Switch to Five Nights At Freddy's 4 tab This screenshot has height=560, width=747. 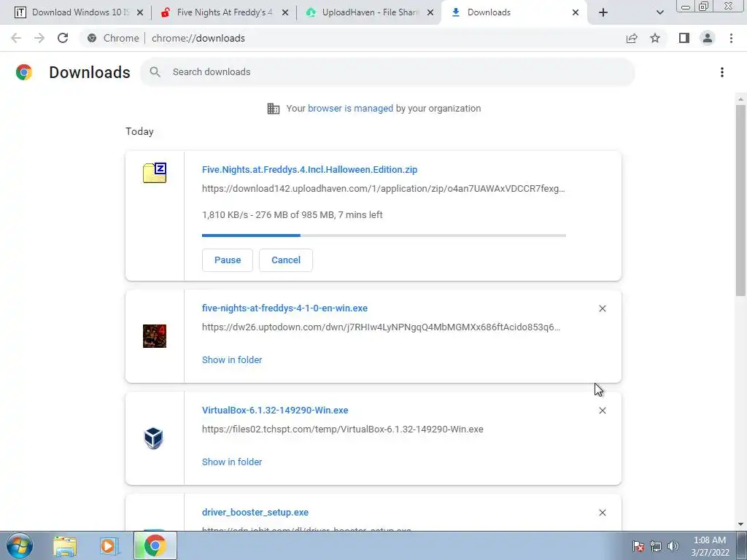[x=224, y=13]
